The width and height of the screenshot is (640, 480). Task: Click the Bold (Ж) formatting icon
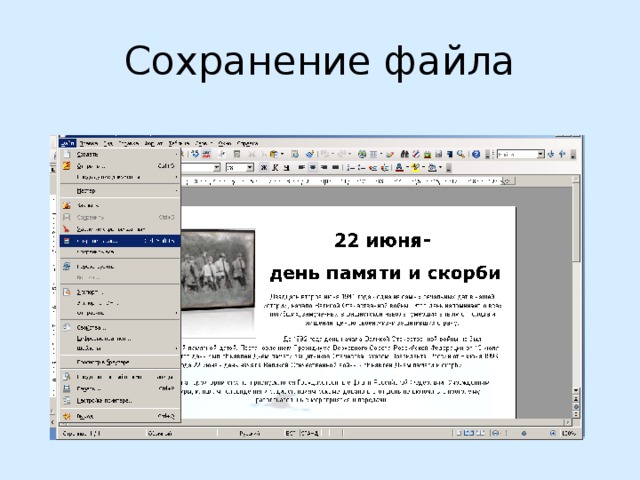[x=264, y=168]
